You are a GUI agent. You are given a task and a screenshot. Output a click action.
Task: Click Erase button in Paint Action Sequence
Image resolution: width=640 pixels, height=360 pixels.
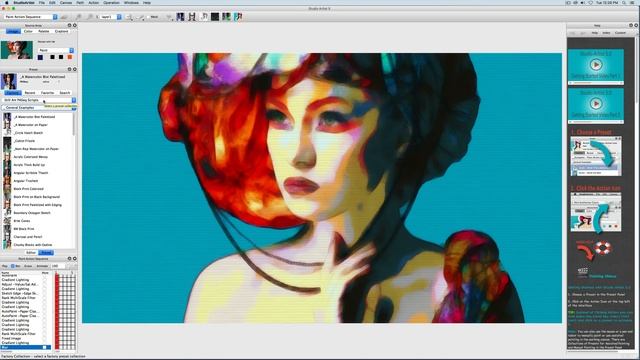tap(28, 266)
